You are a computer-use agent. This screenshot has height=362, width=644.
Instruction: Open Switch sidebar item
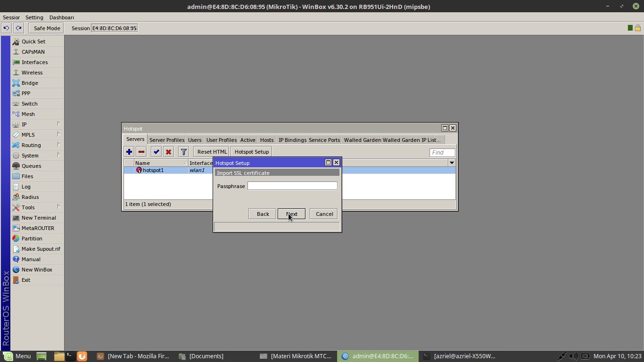click(37, 104)
